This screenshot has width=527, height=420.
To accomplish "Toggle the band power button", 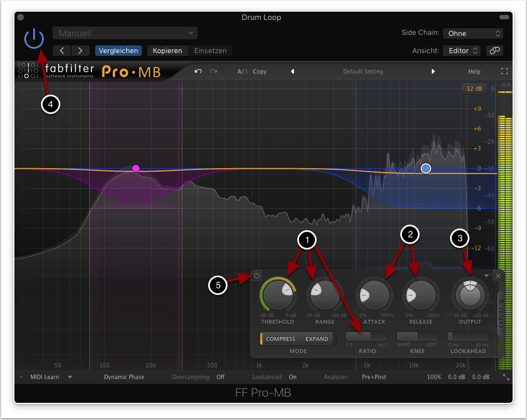I will (257, 275).
